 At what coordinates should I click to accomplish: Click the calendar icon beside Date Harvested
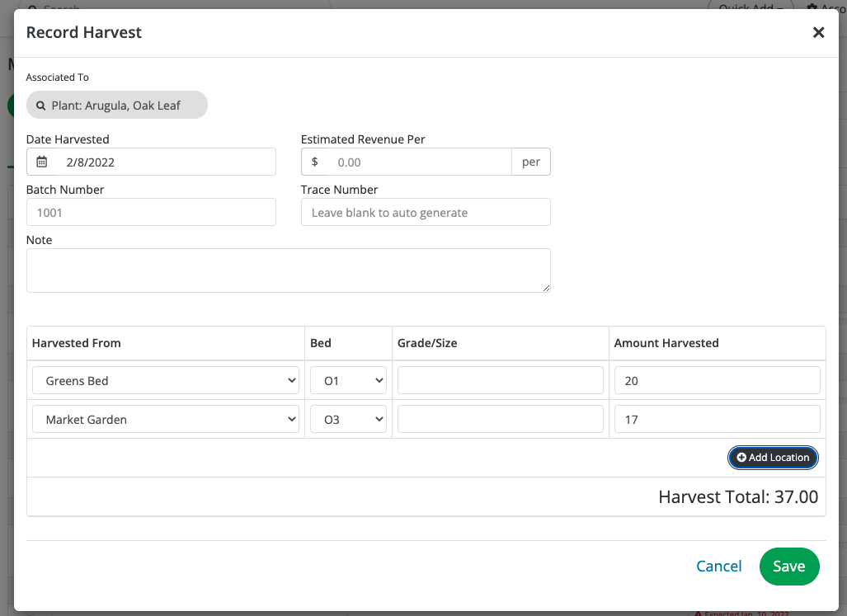(x=42, y=162)
